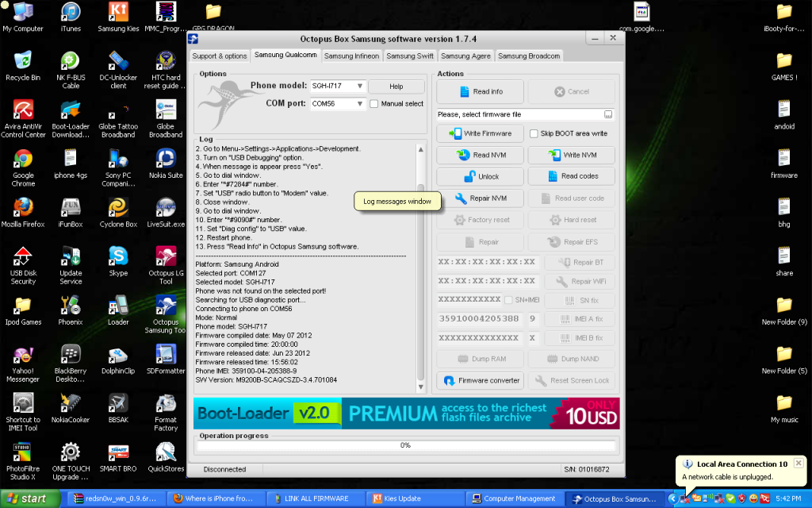Launch PhotoFiltre Studio X icon

(21, 461)
